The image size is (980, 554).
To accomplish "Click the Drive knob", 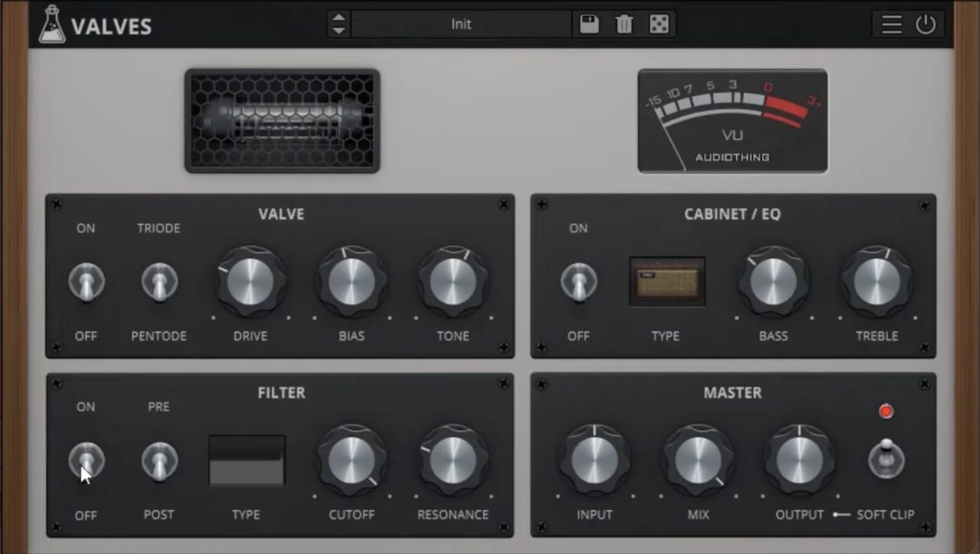I will [250, 282].
